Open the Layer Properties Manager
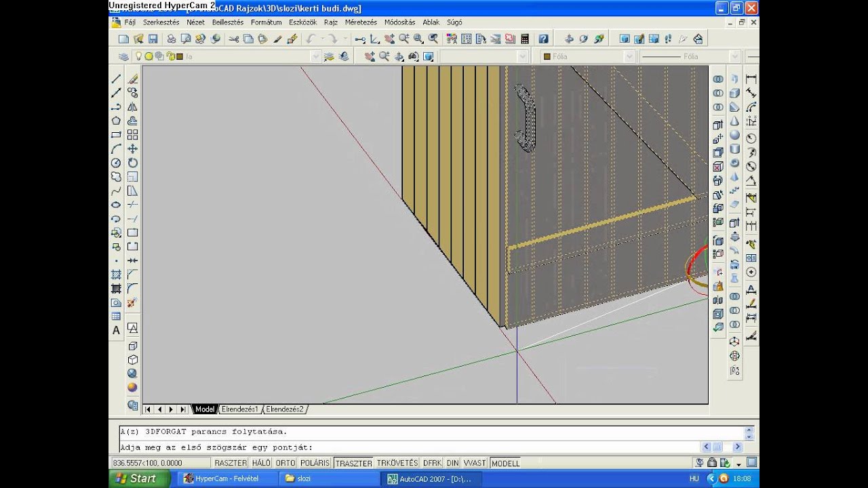The width and height of the screenshot is (868, 488). coord(123,57)
